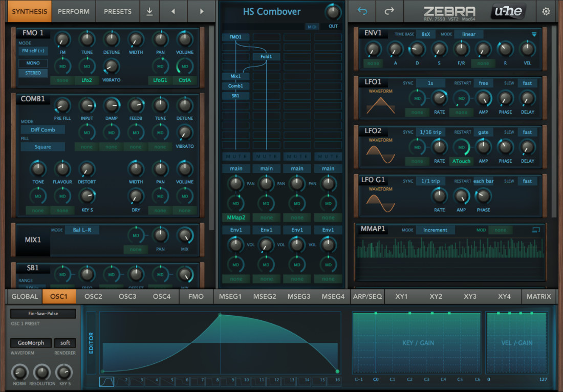Open settings with the gear icon
Image resolution: width=563 pixels, height=392 pixels.
point(546,11)
